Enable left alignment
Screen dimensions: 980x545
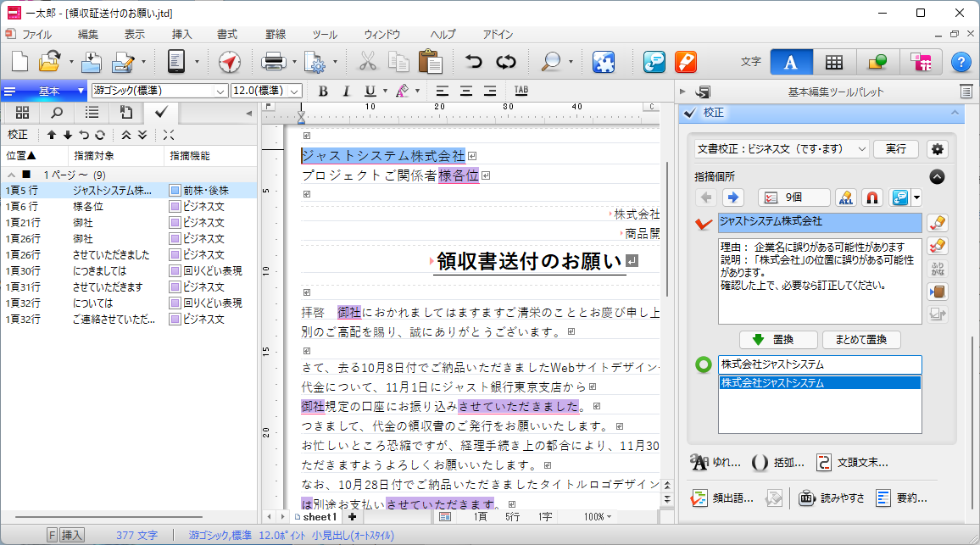443,92
